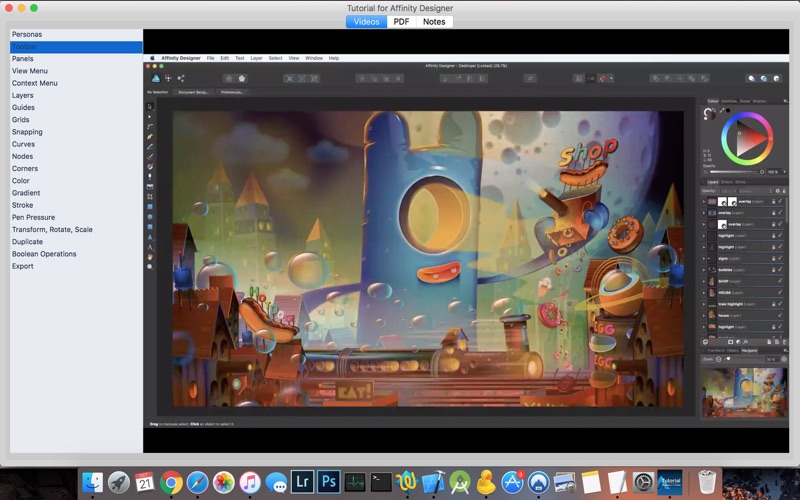Select the Vector Crop tool
800x500 pixels.
(149, 196)
